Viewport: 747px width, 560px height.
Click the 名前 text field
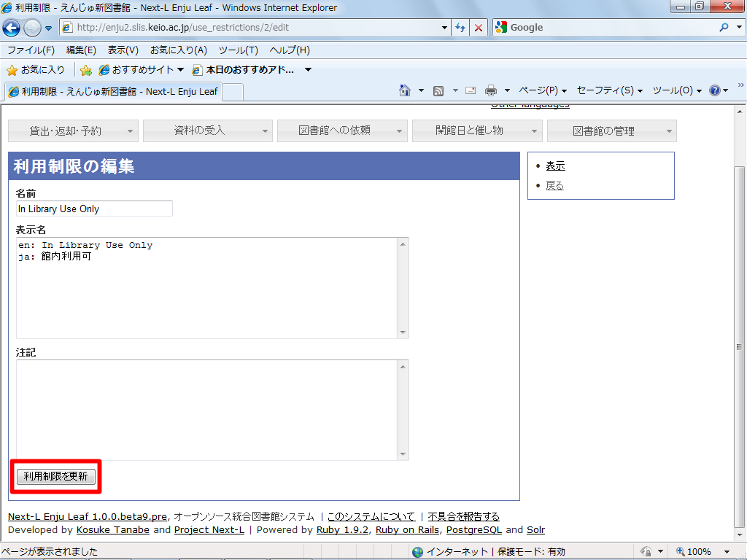pyautogui.click(x=94, y=209)
